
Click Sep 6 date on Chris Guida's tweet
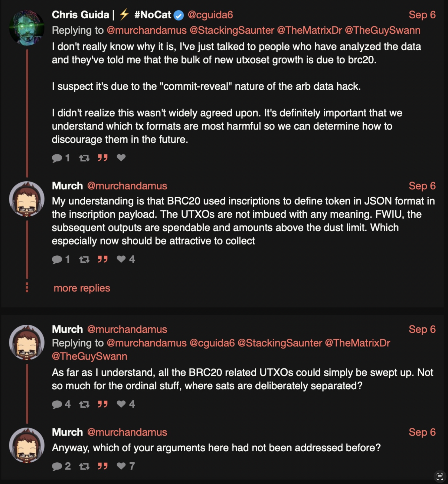tap(422, 15)
